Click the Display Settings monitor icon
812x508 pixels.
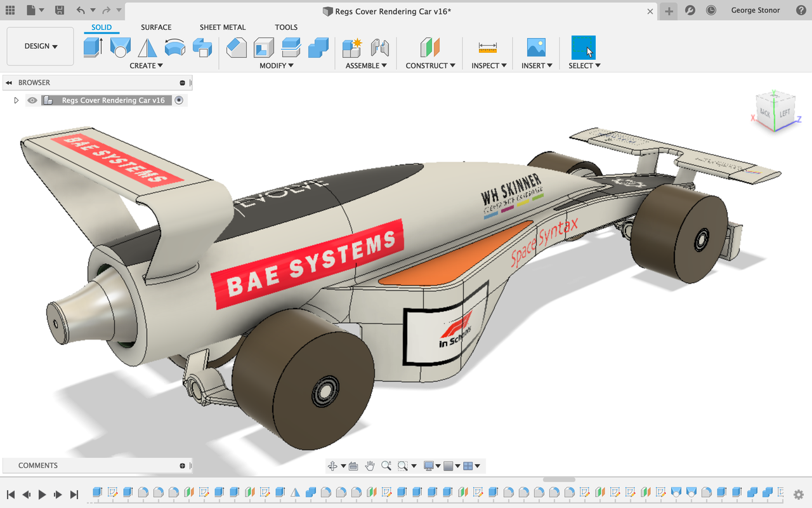(429, 466)
